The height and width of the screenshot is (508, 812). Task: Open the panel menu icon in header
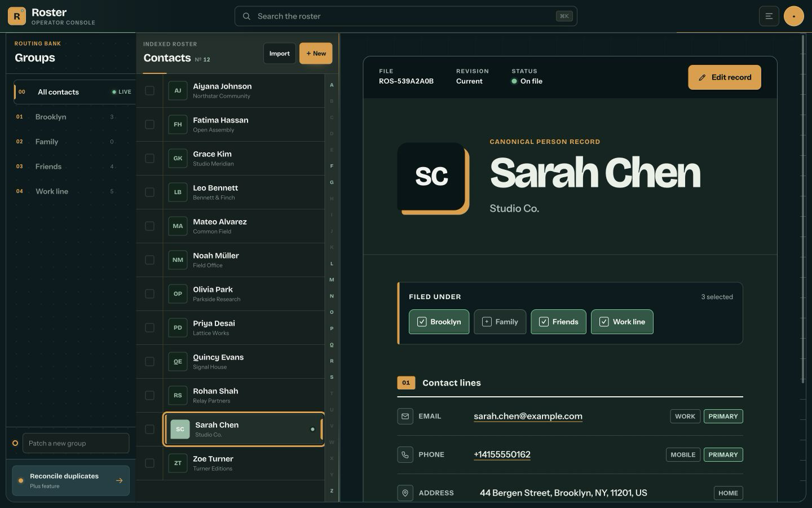769,16
